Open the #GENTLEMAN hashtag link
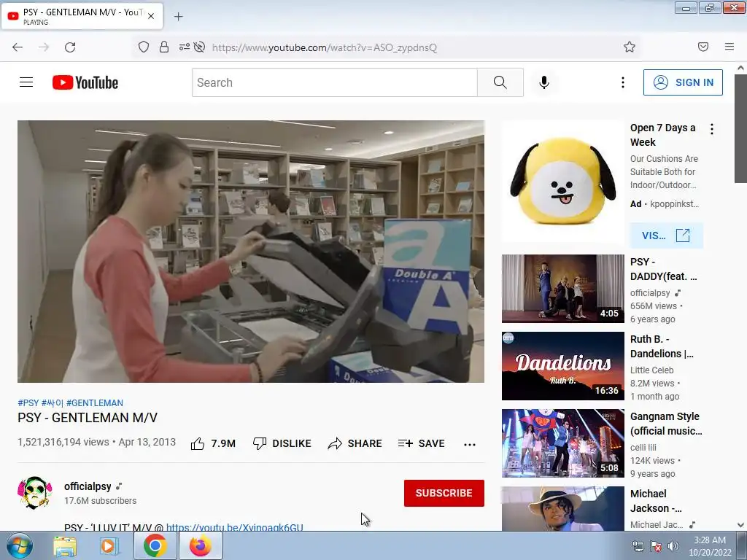This screenshot has height=560, width=747. [x=94, y=402]
